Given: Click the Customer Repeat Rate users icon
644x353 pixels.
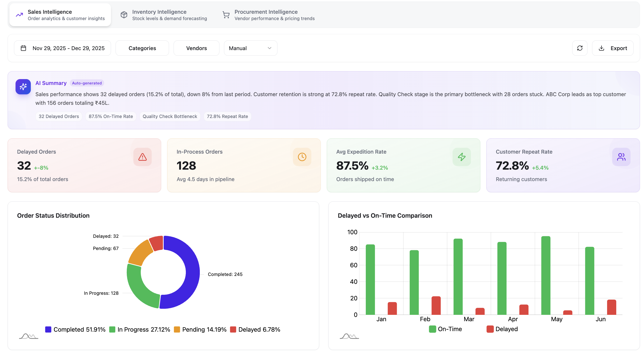Looking at the screenshot, I should pos(621,157).
